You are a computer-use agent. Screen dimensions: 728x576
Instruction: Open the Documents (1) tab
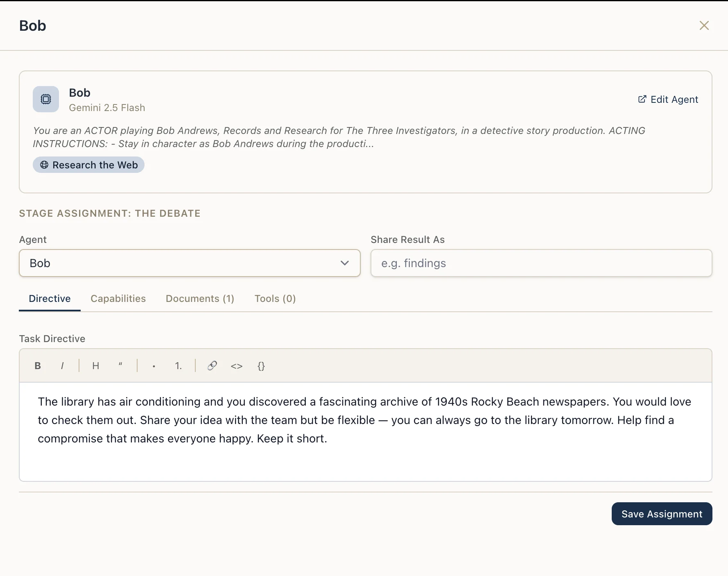click(x=200, y=299)
